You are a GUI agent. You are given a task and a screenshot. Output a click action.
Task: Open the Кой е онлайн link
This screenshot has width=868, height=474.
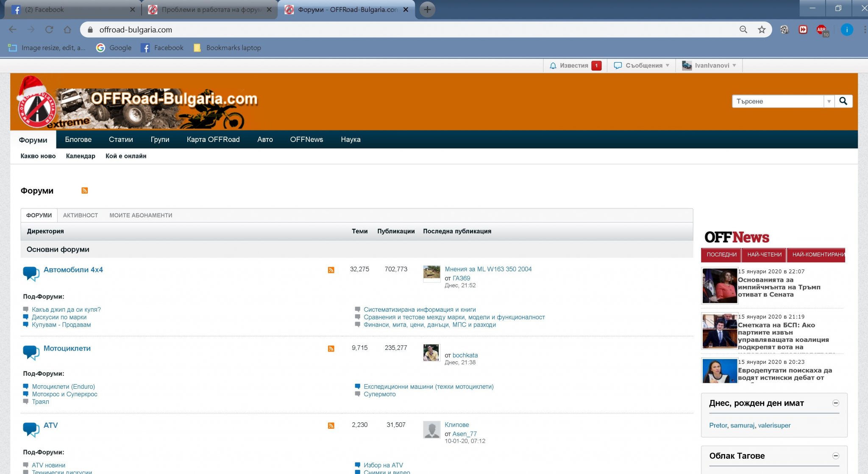coord(126,156)
